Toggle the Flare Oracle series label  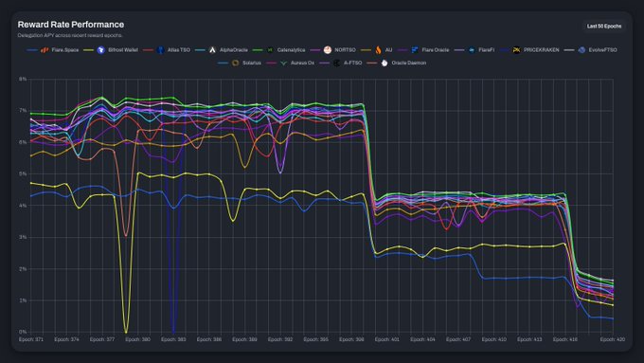(x=436, y=49)
